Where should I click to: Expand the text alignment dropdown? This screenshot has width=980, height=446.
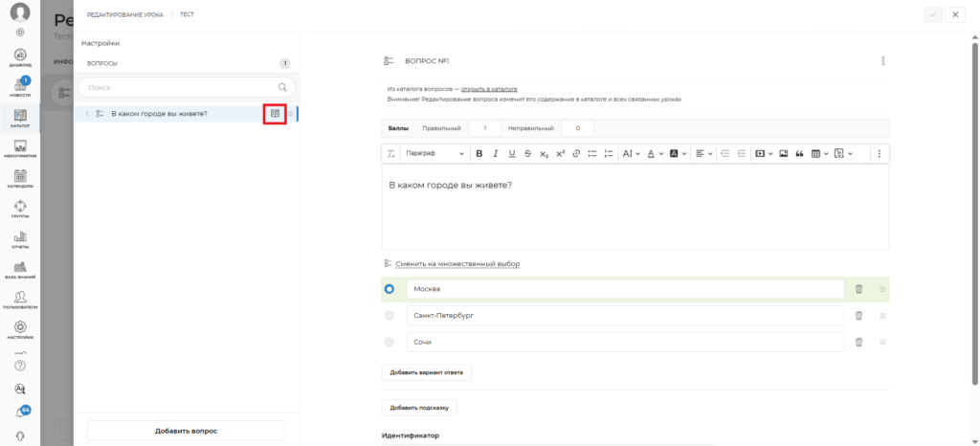(x=703, y=153)
